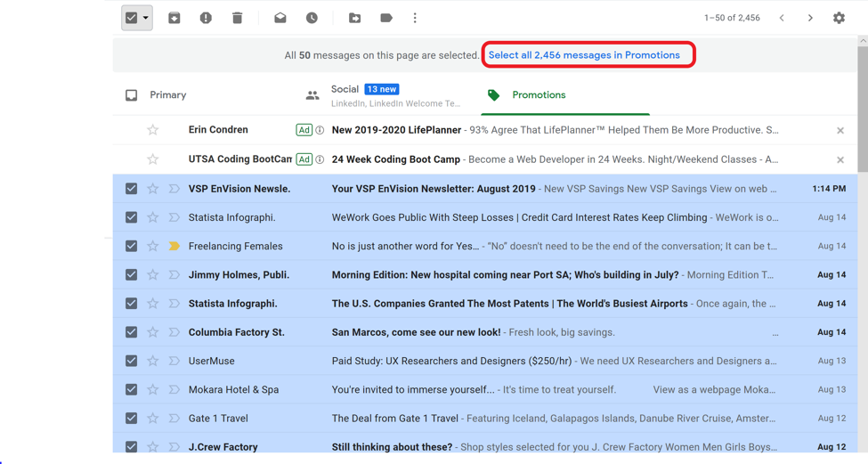Report selected messages as spam

[x=206, y=18]
